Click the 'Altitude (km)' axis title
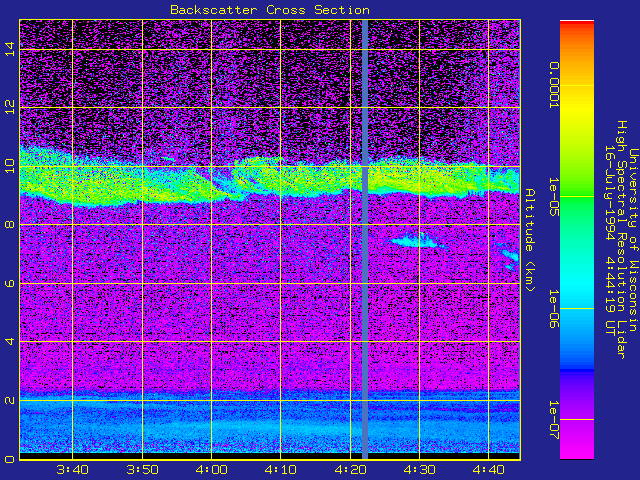Screen dimensions: 640x480 [x=529, y=240]
